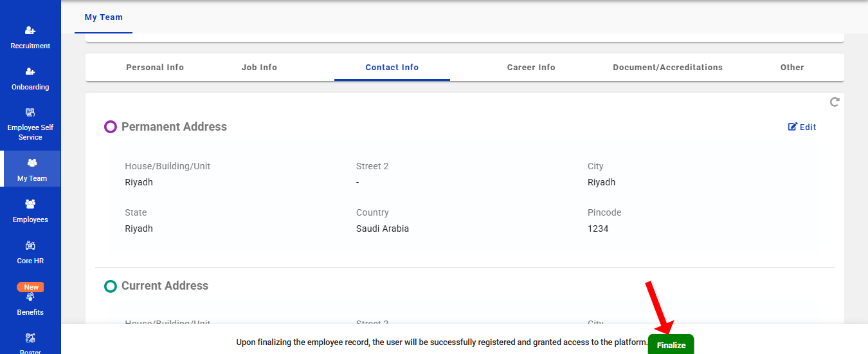This screenshot has width=868, height=354.
Task: Switch to the Job Info tab
Action: [x=259, y=68]
